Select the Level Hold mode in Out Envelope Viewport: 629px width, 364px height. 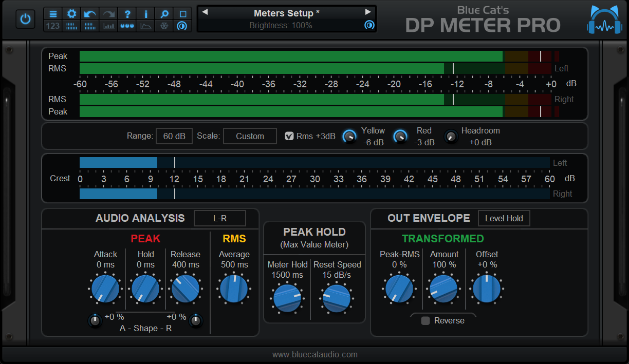coord(504,218)
